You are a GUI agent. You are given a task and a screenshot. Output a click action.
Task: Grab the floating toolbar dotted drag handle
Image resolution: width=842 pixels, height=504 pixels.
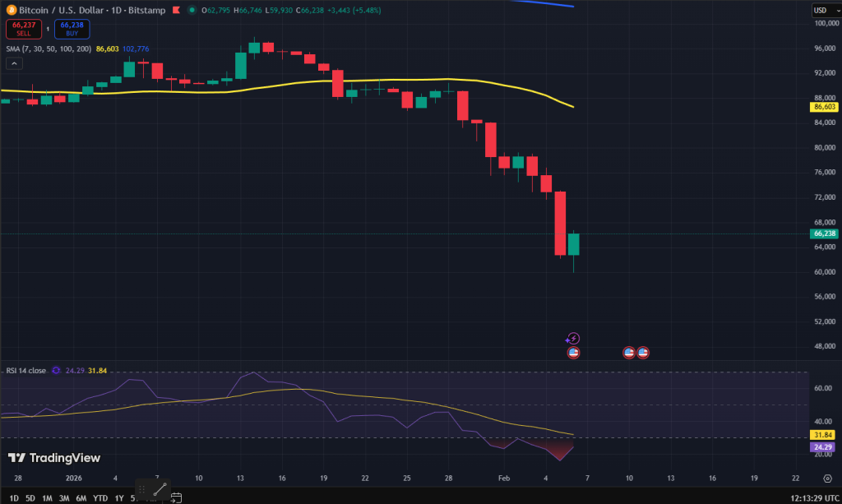coord(141,489)
